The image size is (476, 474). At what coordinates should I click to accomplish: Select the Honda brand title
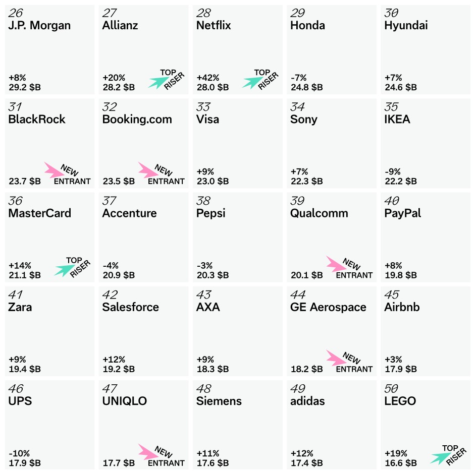[307, 25]
